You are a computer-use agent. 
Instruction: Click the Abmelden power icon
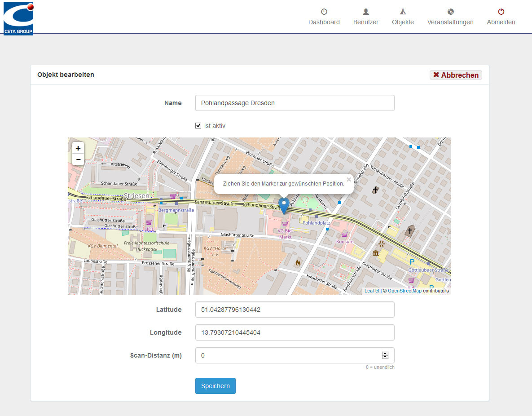[x=501, y=12]
